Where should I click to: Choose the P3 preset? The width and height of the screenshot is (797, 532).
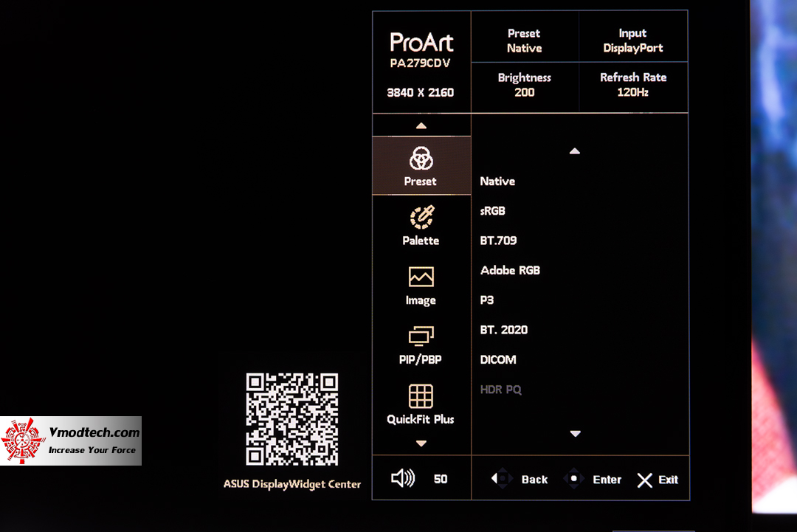[486, 300]
